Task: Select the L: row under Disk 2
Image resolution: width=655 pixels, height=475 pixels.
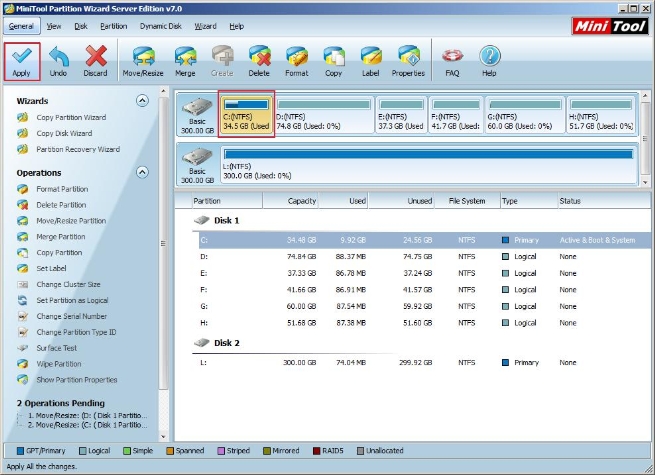Action: 424,363
